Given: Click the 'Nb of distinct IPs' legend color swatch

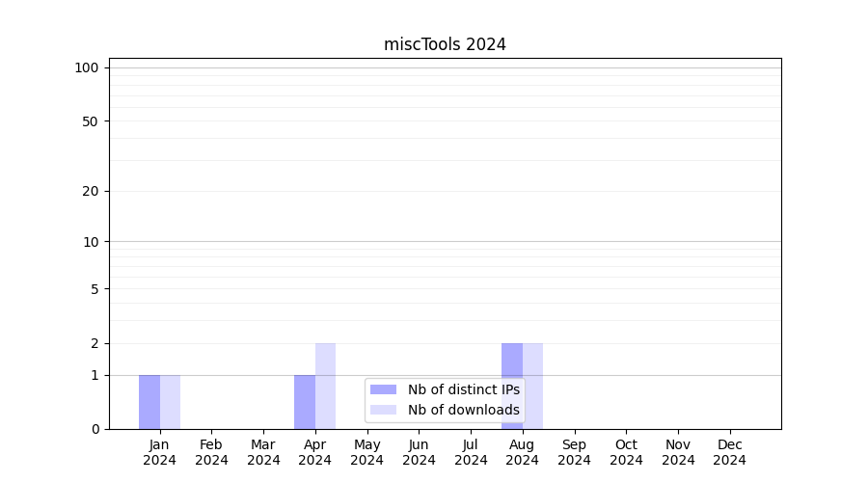Looking at the screenshot, I should pyautogui.click(x=383, y=389).
